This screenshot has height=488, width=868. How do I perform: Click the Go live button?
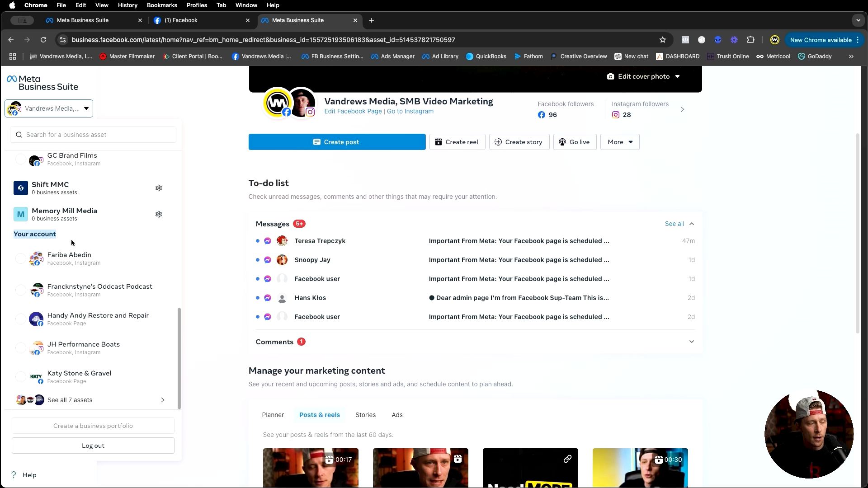pos(575,142)
